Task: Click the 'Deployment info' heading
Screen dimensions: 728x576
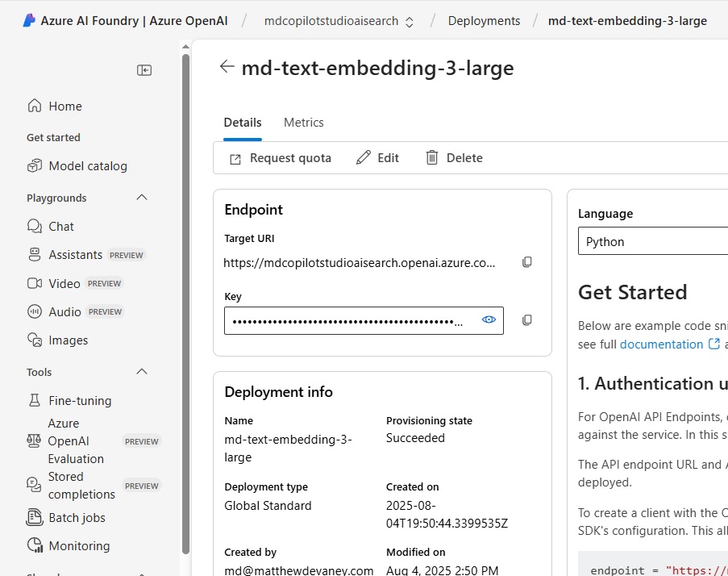Action: (278, 392)
